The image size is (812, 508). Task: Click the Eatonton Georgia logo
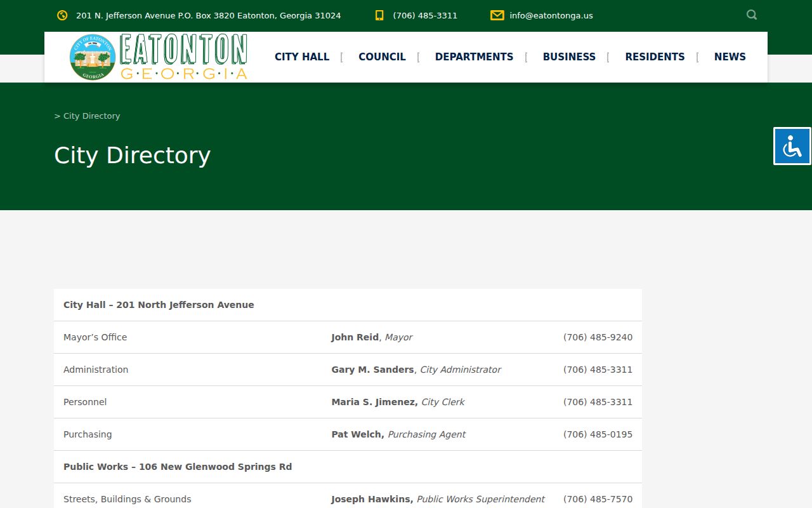(x=159, y=57)
